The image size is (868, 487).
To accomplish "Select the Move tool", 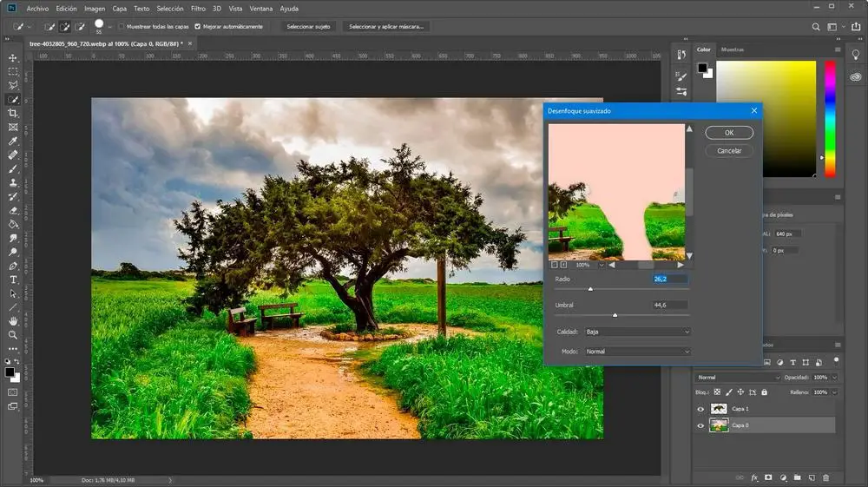I will (x=13, y=58).
